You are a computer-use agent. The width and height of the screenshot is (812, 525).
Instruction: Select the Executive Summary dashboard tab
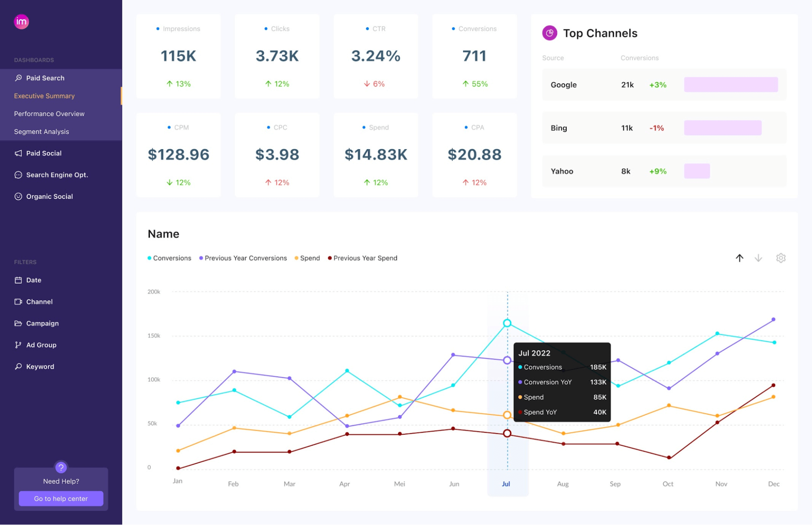point(44,95)
